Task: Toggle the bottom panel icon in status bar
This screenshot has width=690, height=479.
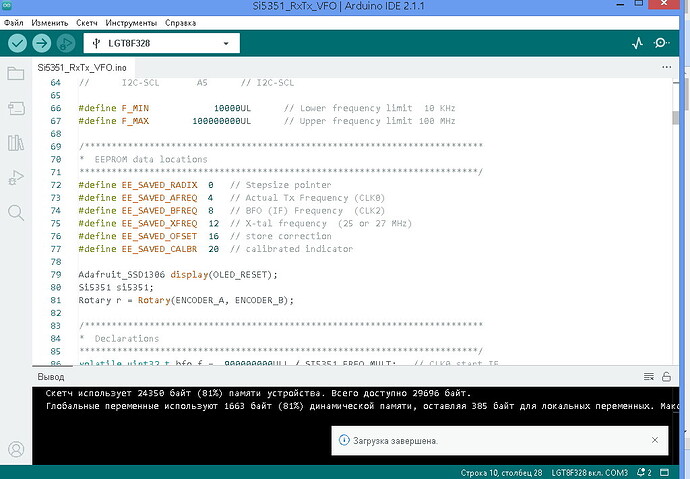Action: pyautogui.click(x=664, y=472)
